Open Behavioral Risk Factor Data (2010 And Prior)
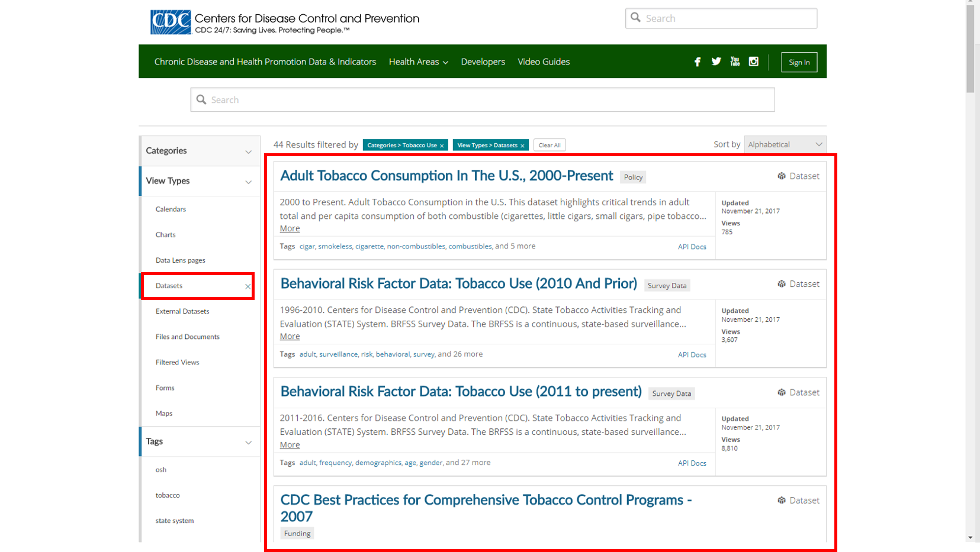 (x=459, y=283)
